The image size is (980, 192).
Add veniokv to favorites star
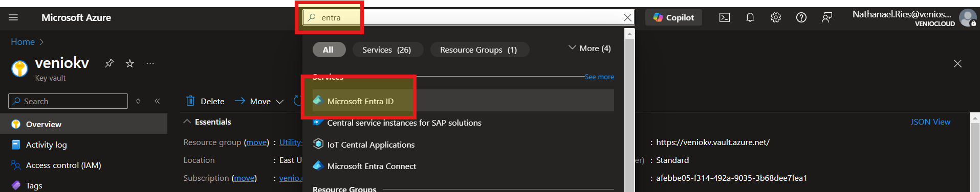coord(130,63)
